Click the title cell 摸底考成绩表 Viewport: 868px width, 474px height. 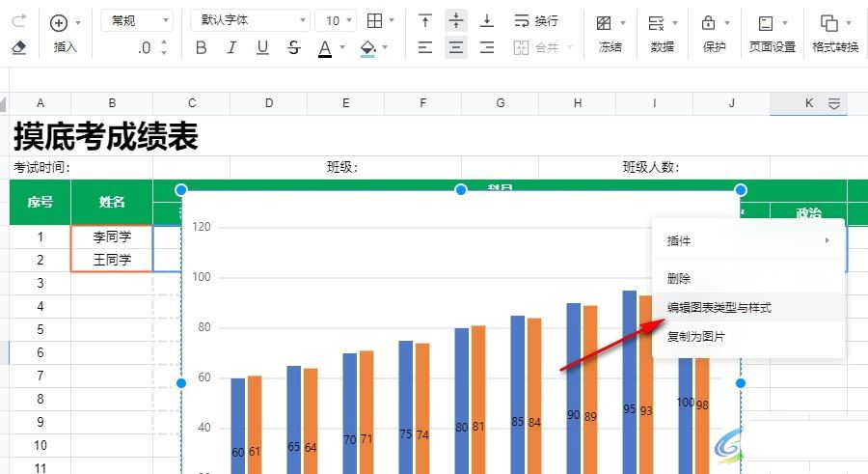(x=106, y=136)
